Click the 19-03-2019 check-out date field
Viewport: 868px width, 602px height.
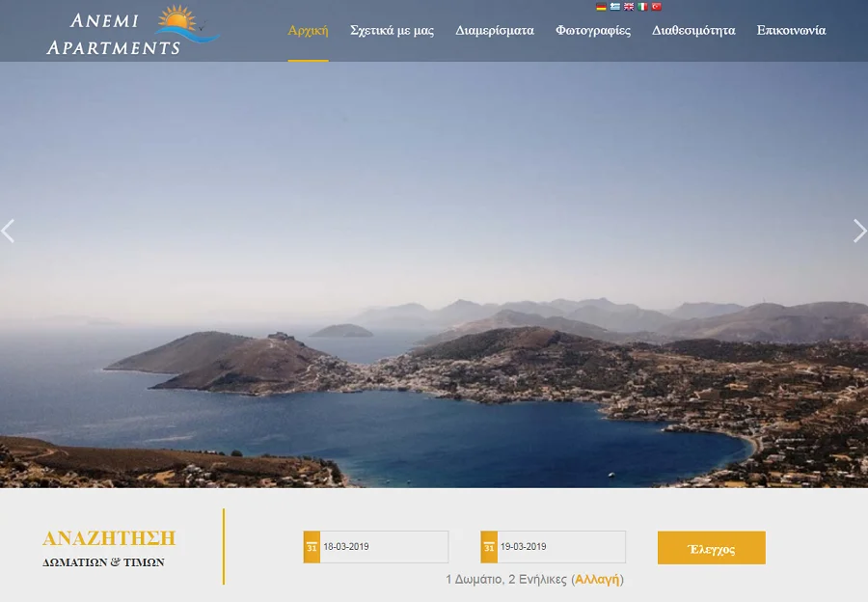tap(560, 547)
